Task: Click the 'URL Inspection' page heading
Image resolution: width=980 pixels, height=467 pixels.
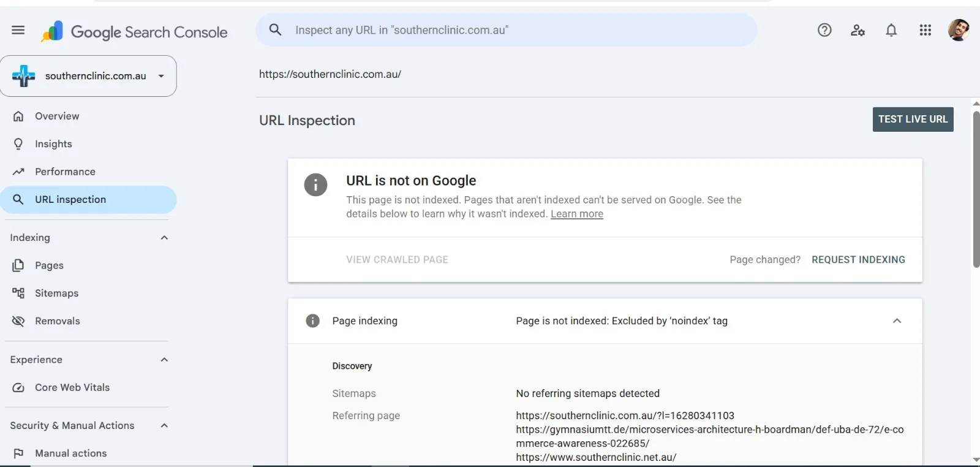Action: coord(307,121)
